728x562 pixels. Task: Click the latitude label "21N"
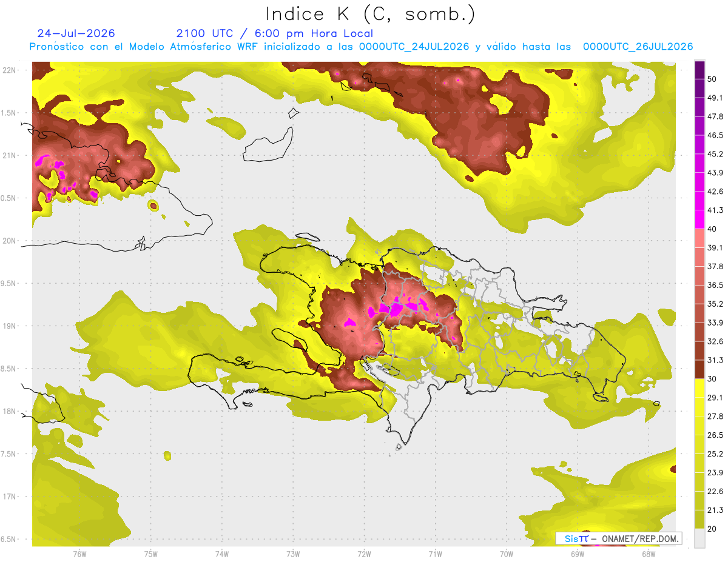9,156
